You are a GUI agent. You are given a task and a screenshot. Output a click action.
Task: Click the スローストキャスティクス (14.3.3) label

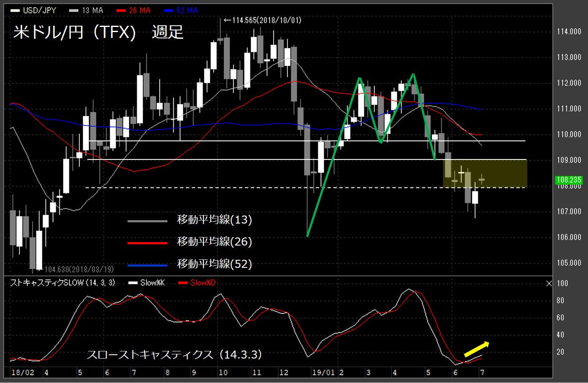(x=174, y=354)
